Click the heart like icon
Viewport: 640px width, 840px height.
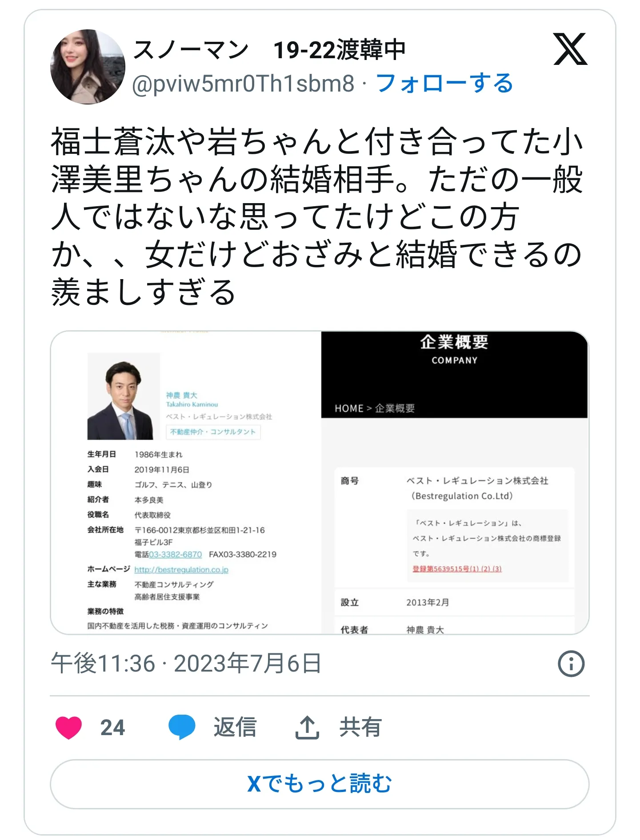(68, 728)
